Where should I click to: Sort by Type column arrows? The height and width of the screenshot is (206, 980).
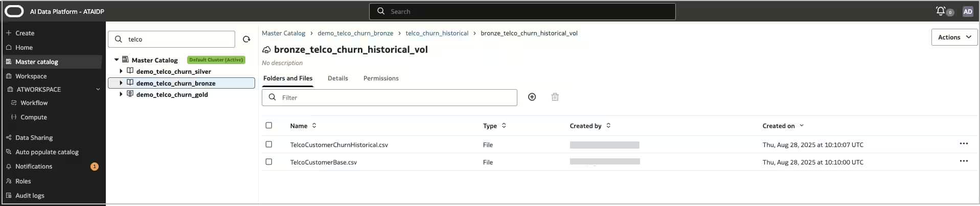(504, 126)
